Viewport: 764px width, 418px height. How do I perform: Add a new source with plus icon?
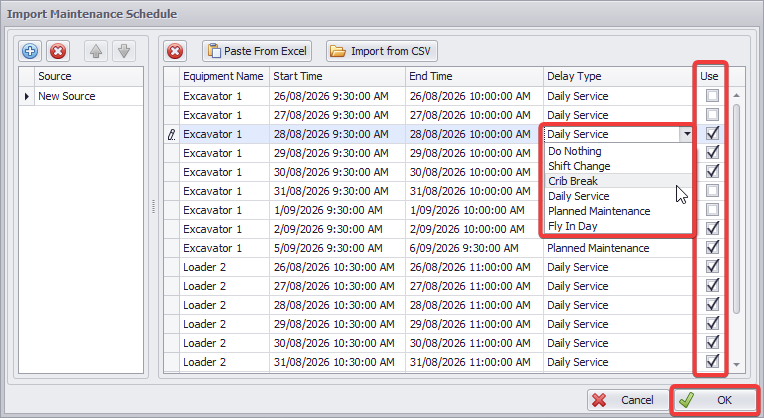[30, 51]
